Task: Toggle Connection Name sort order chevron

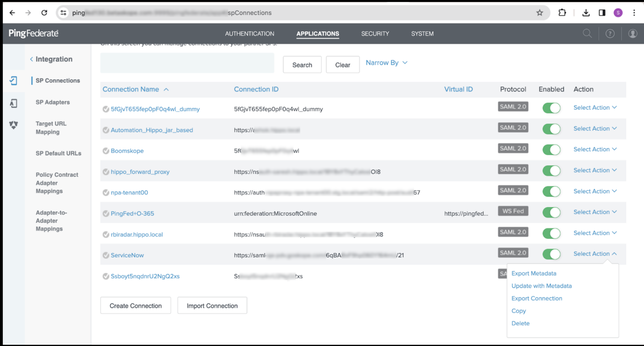Action: pyautogui.click(x=167, y=89)
